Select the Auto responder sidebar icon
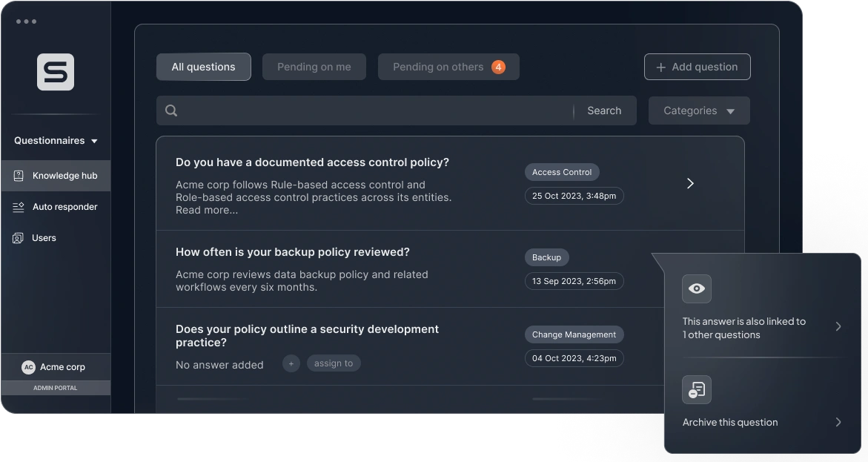Image resolution: width=868 pixels, height=462 pixels. click(x=18, y=207)
